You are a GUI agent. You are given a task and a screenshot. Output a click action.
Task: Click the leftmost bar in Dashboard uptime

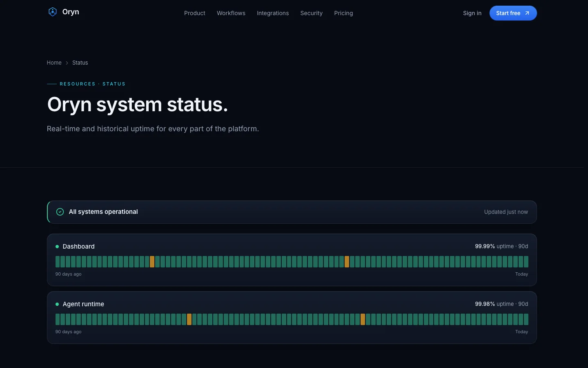point(58,262)
